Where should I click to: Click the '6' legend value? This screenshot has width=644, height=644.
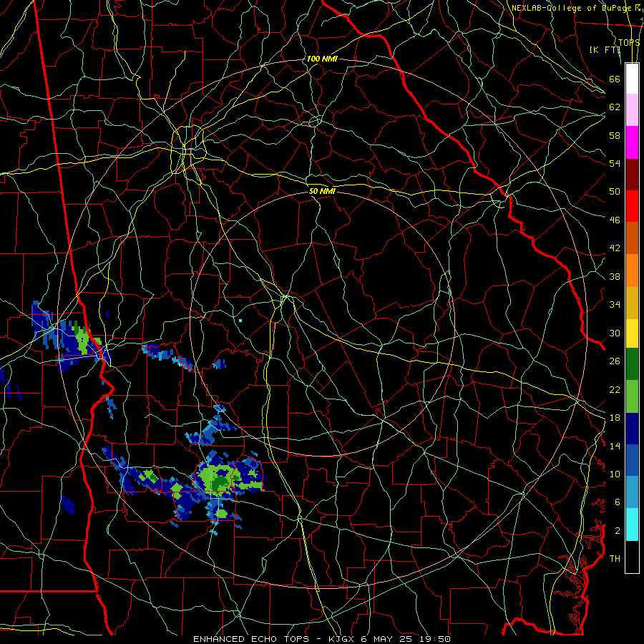618,502
